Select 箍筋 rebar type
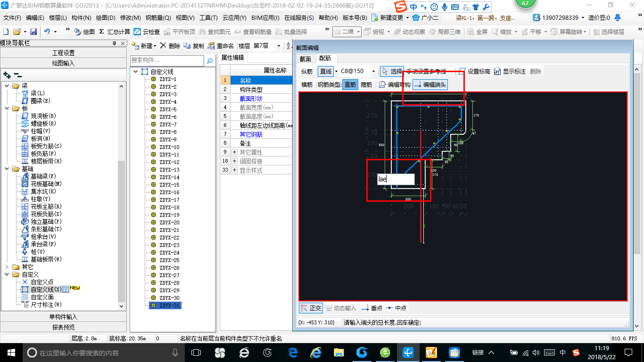This screenshot has height=362, width=644. pyautogui.click(x=366, y=85)
